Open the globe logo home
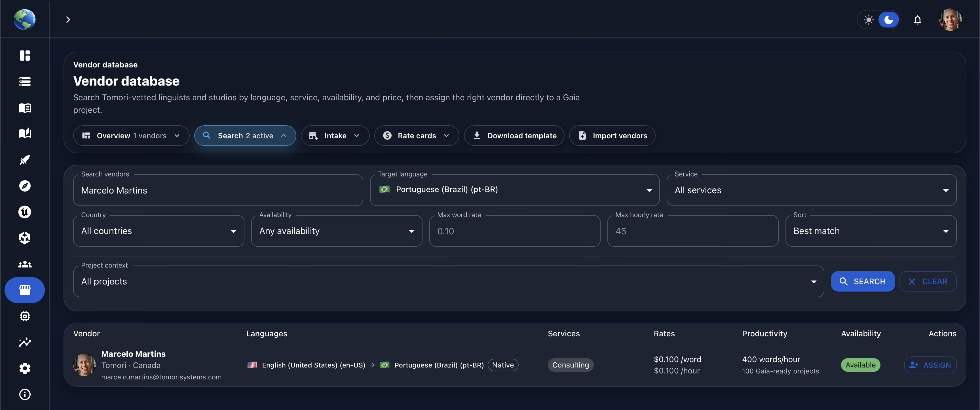 [x=25, y=19]
